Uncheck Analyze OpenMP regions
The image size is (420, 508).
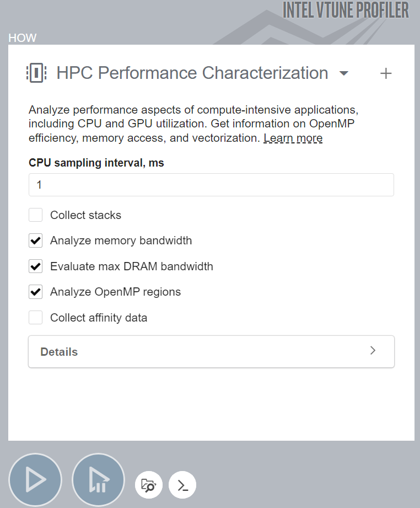click(x=36, y=292)
